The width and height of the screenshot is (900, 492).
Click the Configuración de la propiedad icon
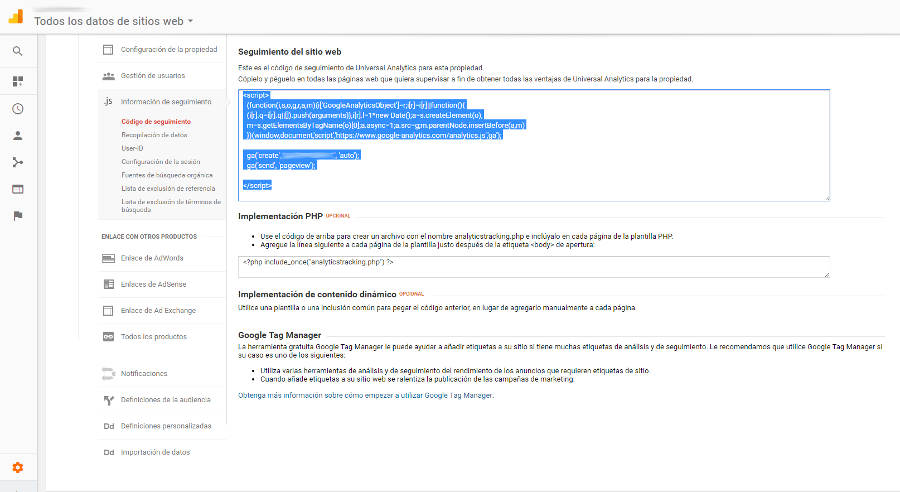[108, 50]
